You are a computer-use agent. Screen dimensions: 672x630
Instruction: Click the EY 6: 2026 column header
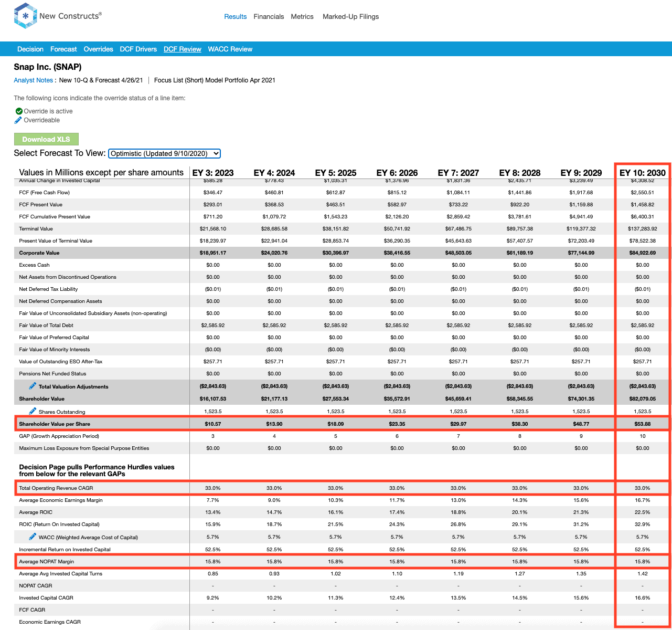(397, 173)
